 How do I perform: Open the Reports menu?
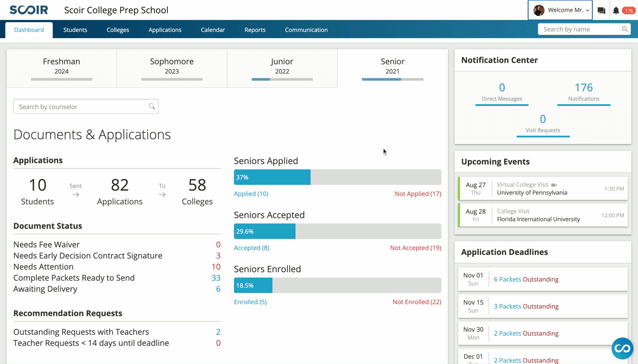pyautogui.click(x=255, y=30)
